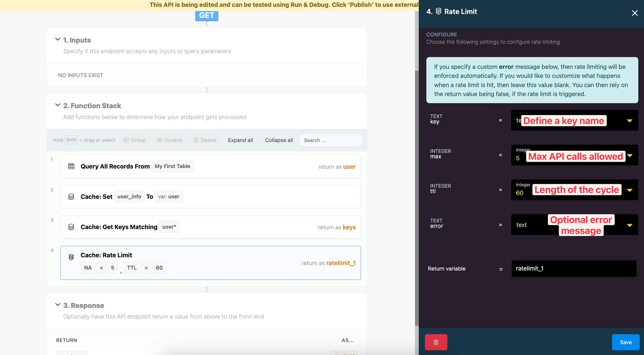
Task: Close the Rate Limit panel with X
Action: pyautogui.click(x=634, y=13)
